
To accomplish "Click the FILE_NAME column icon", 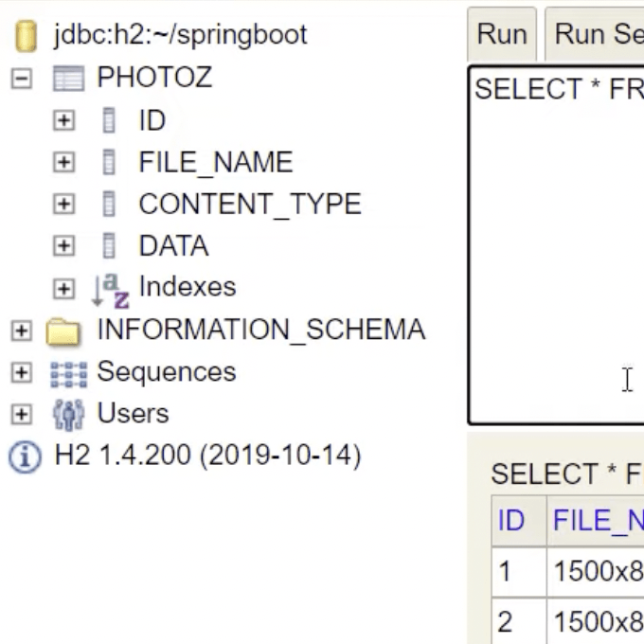I will coord(109,163).
